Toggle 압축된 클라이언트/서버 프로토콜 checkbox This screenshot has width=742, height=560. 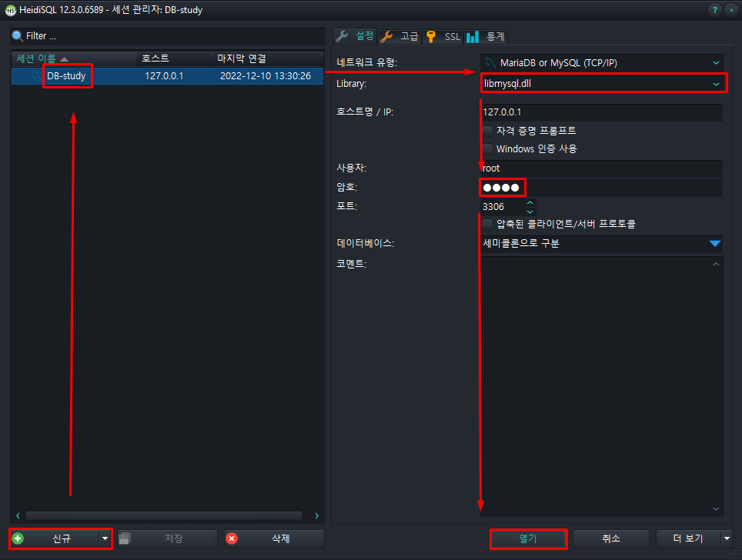point(487,224)
